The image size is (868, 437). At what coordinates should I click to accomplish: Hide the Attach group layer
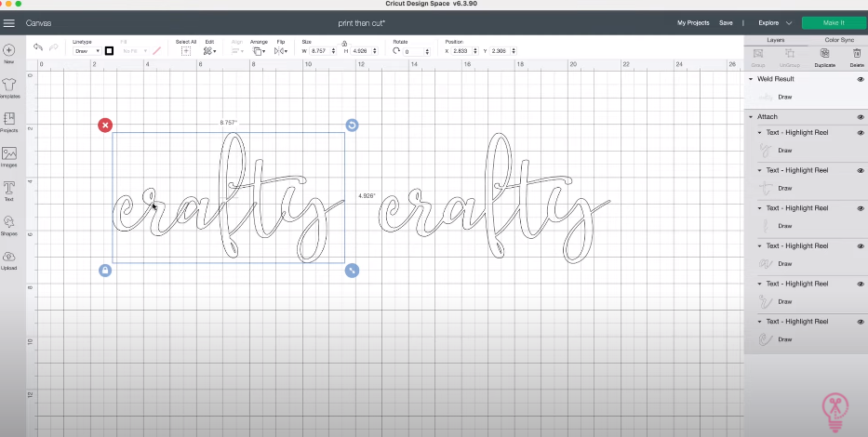coord(861,117)
